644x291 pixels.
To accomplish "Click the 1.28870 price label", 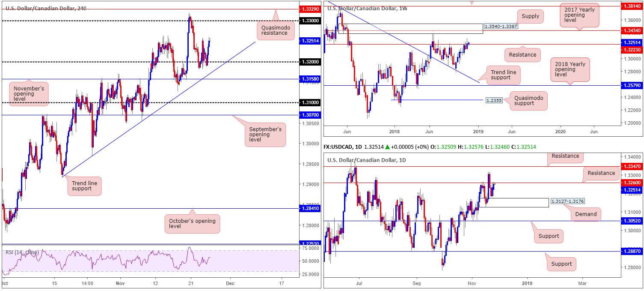I will point(632,252).
